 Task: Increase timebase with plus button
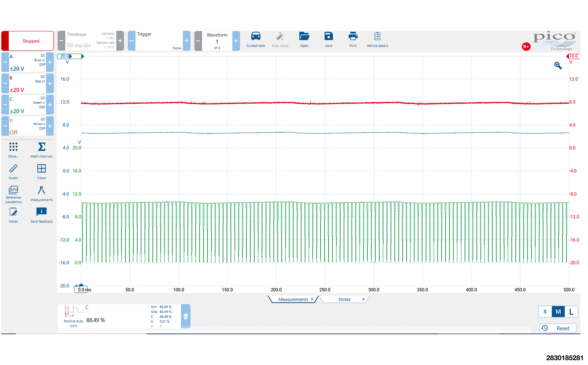(120, 41)
